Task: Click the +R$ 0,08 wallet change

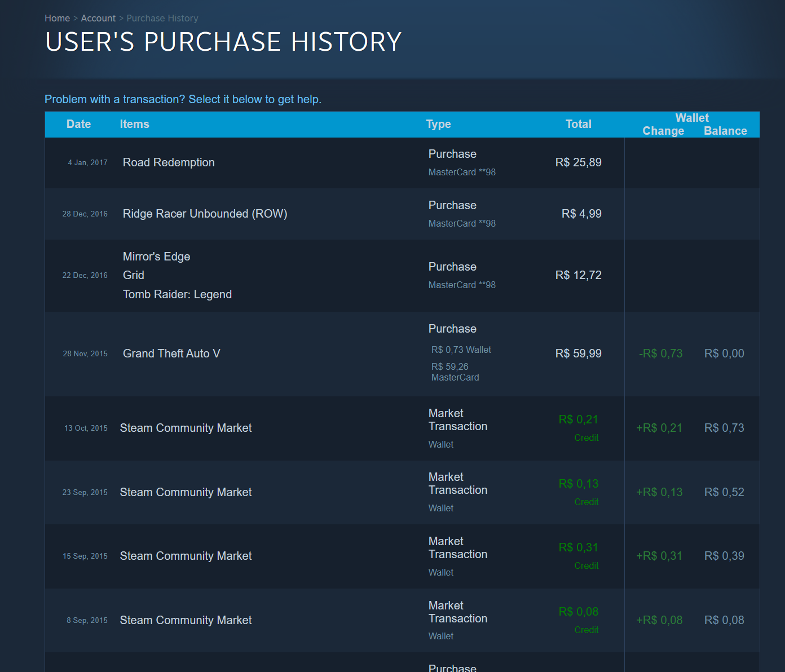Action: click(x=659, y=620)
